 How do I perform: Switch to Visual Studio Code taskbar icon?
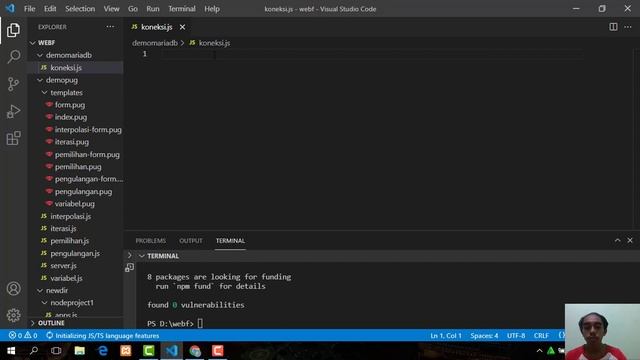(171, 351)
